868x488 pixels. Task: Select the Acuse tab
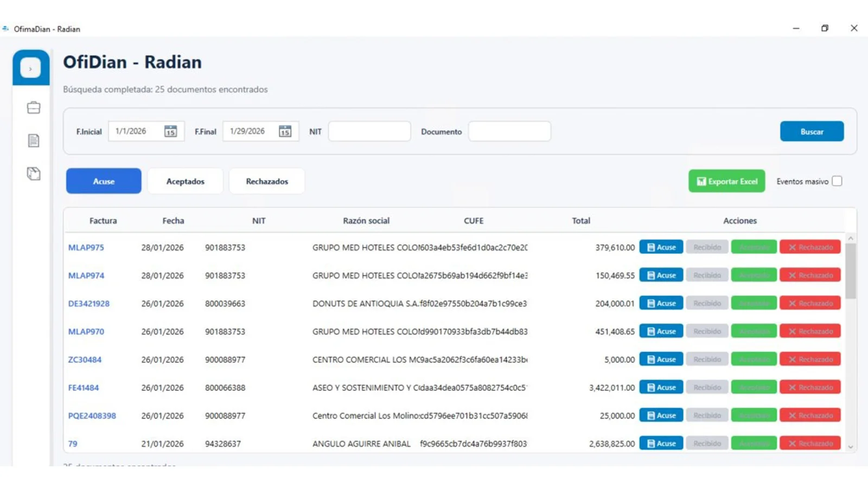click(x=104, y=181)
